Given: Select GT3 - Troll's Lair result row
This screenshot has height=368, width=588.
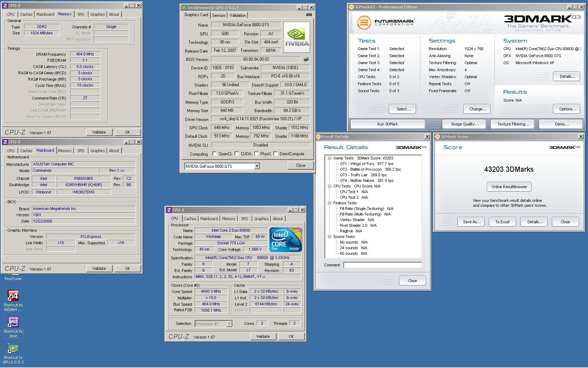Looking at the screenshot, I should point(363,175).
